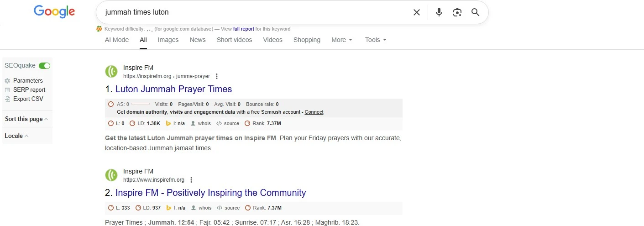644x226 pixels.
Task: Open Luton Jummah Prayer Times result
Action: point(173,89)
